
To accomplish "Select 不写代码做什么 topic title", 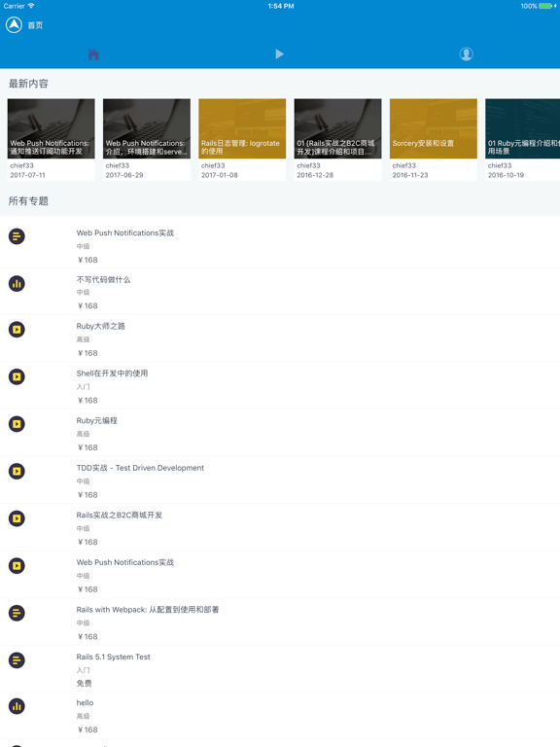I will point(103,280).
